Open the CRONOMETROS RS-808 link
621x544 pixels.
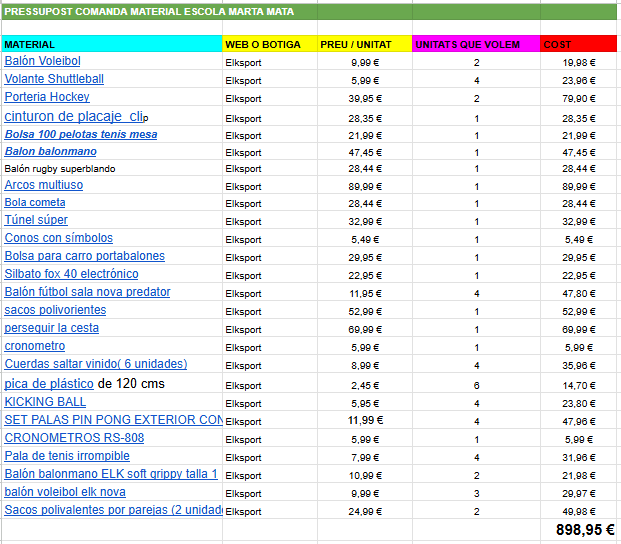click(74, 437)
